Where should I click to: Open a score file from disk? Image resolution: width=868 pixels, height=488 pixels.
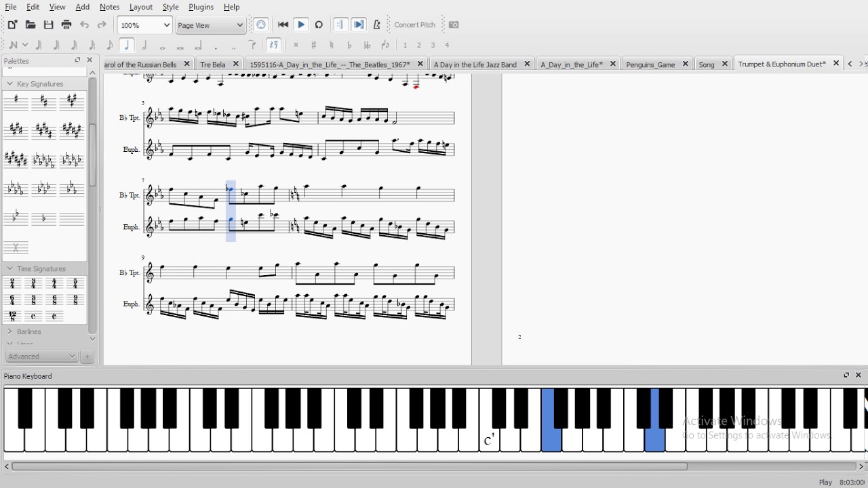[x=31, y=25]
